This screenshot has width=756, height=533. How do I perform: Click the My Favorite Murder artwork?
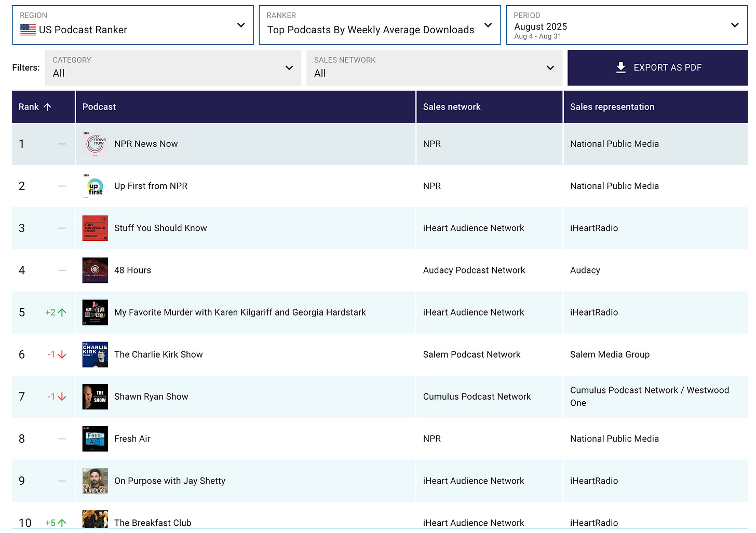coord(95,312)
